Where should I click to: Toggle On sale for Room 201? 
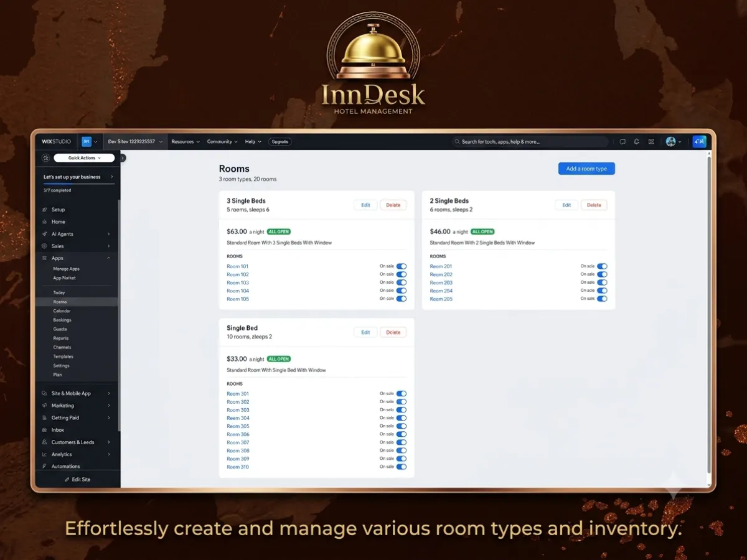pos(602,266)
